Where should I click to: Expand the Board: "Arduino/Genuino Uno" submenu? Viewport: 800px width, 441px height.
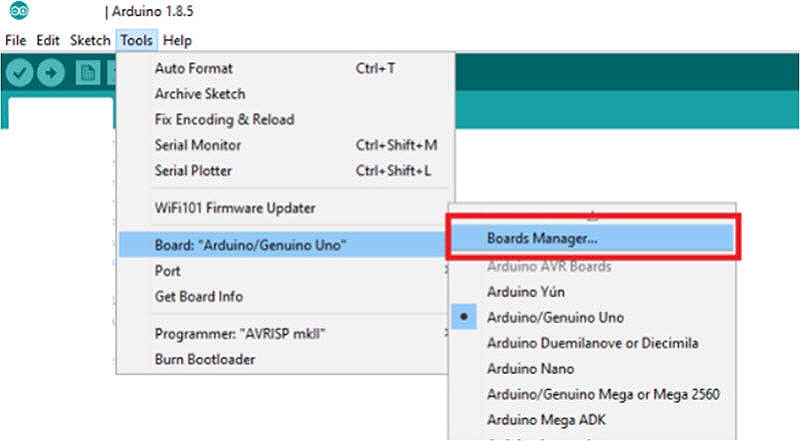click(x=250, y=245)
